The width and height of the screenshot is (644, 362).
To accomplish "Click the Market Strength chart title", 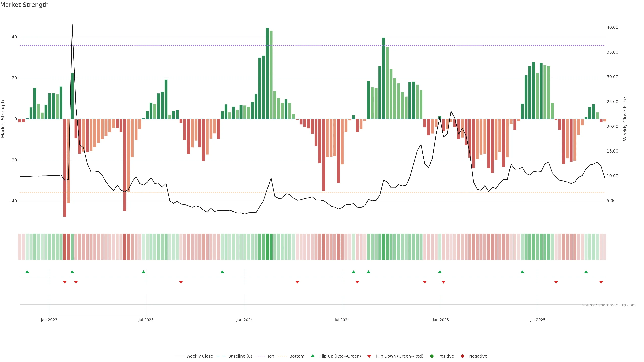I will coord(24,5).
